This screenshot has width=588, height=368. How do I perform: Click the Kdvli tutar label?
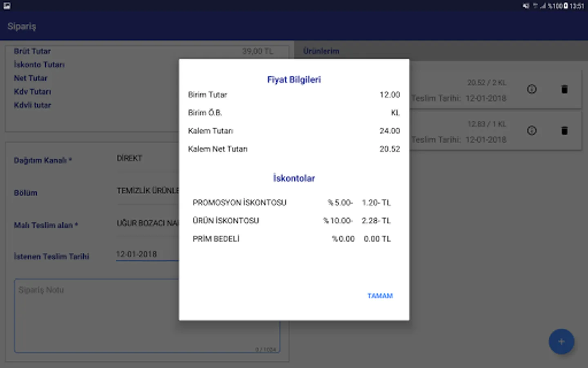pos(33,105)
